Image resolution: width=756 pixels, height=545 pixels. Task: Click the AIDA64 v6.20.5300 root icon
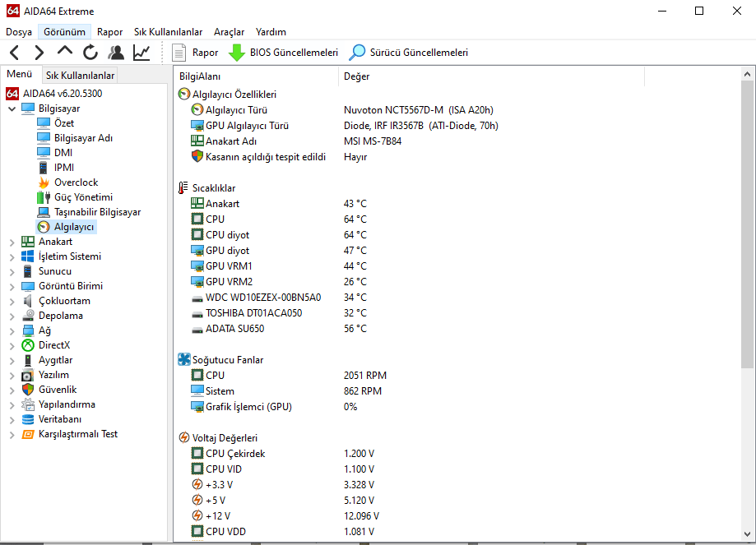pyautogui.click(x=12, y=93)
